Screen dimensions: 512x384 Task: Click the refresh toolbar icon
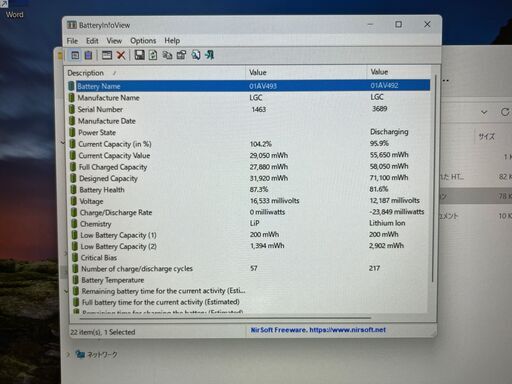(153, 55)
